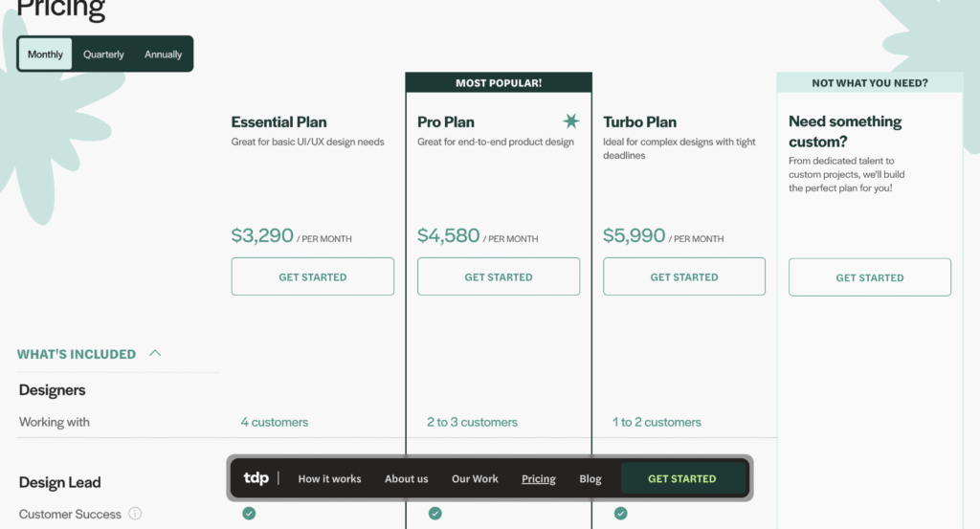The height and width of the screenshot is (529, 980).
Task: Click Get Started under Pro Plan
Action: click(x=499, y=276)
